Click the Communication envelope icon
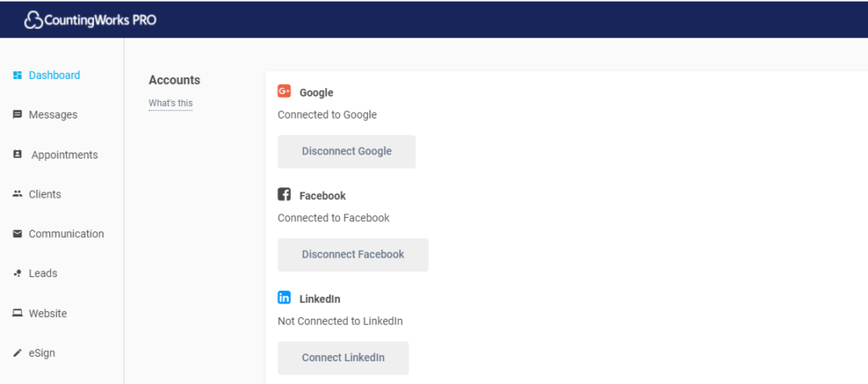 [x=17, y=233]
